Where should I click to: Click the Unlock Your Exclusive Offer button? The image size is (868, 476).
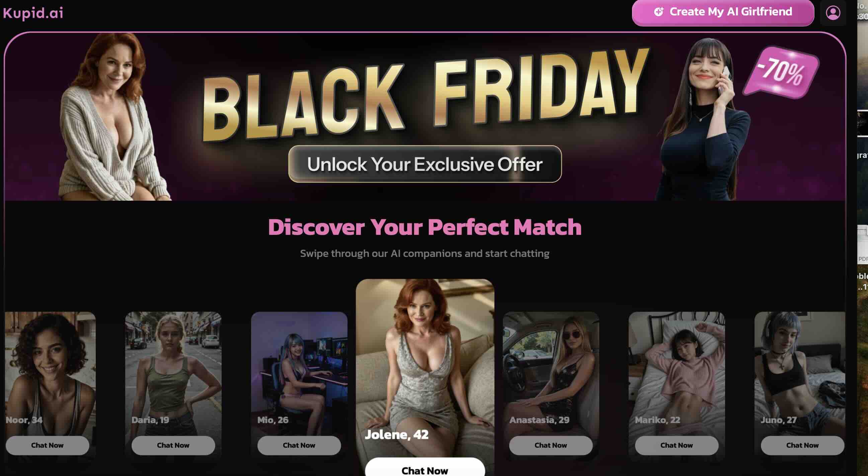coord(424,164)
